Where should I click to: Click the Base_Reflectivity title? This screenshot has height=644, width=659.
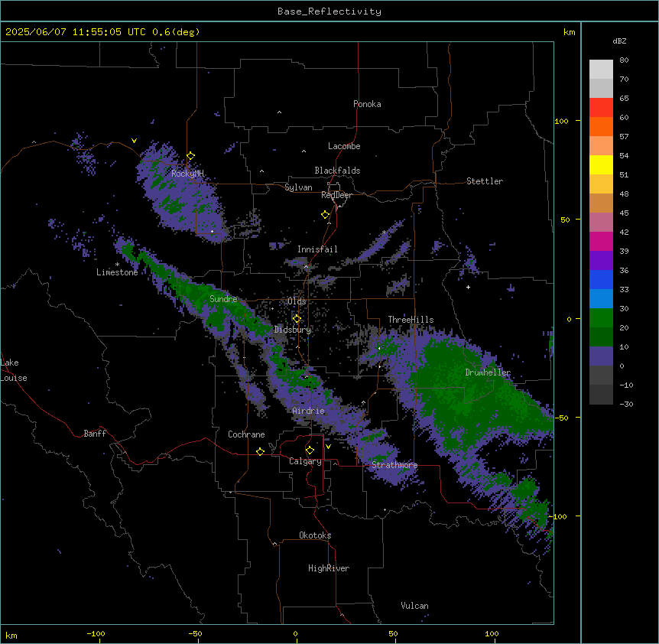[x=329, y=11]
